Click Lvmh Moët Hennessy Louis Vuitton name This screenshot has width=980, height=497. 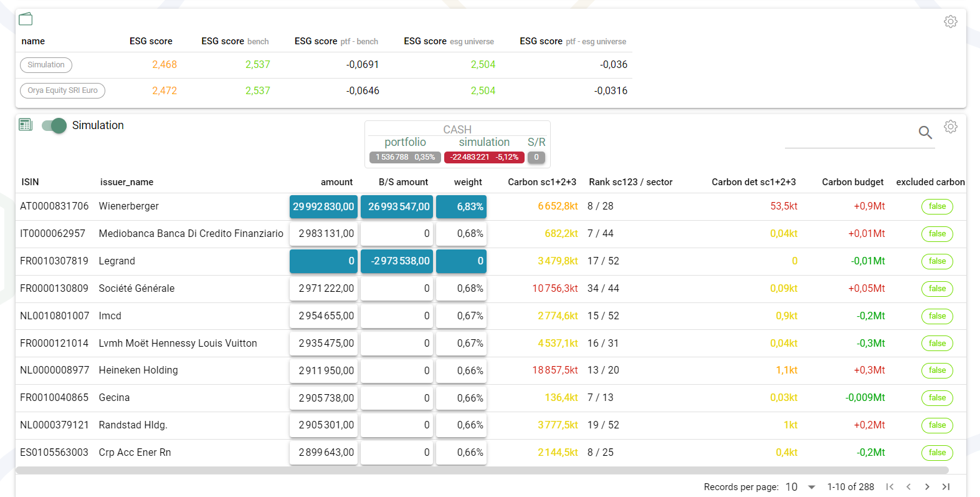(x=178, y=344)
